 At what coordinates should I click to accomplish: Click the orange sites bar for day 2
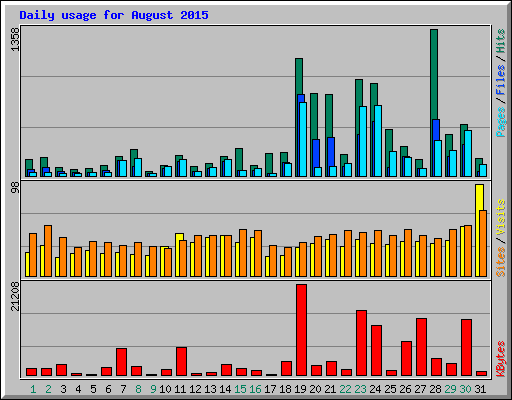[48, 251]
